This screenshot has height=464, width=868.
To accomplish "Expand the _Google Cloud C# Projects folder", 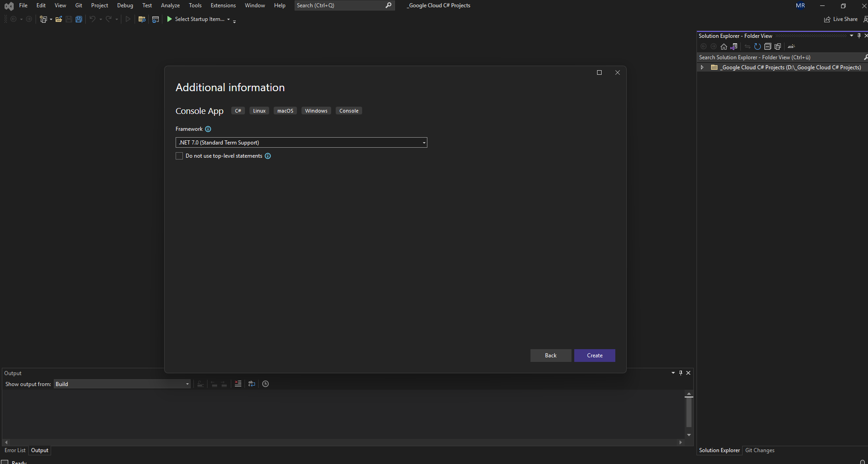I will point(702,67).
